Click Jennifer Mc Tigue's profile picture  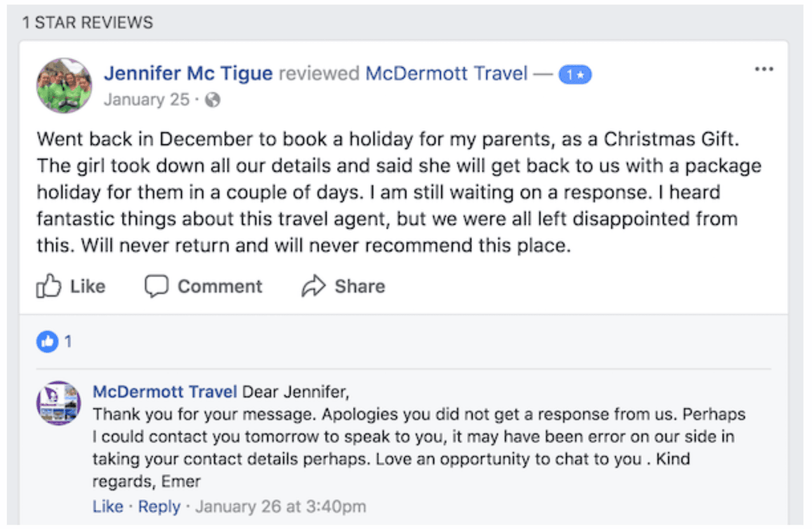coord(64,86)
